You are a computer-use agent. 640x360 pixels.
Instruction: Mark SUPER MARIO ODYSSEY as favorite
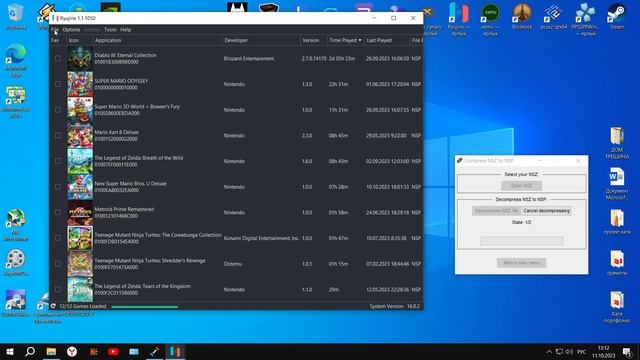pyautogui.click(x=58, y=84)
